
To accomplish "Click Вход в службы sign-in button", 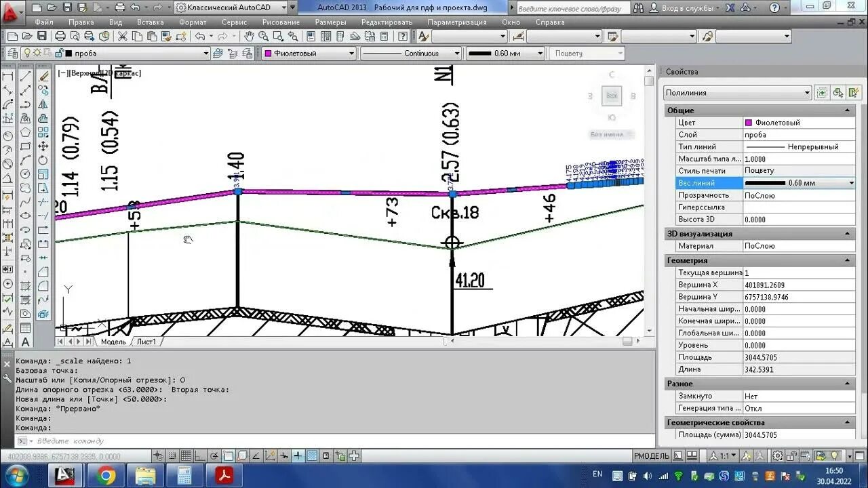I will pyautogui.click(x=680, y=7).
